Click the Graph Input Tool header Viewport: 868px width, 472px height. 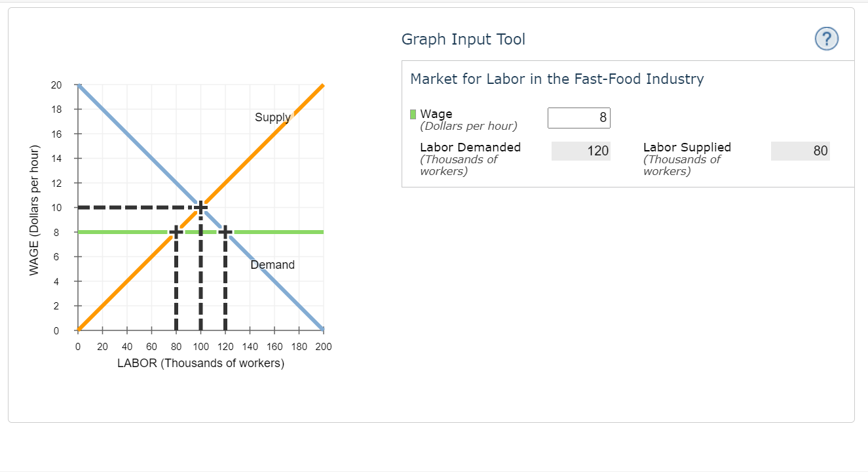[x=464, y=39]
